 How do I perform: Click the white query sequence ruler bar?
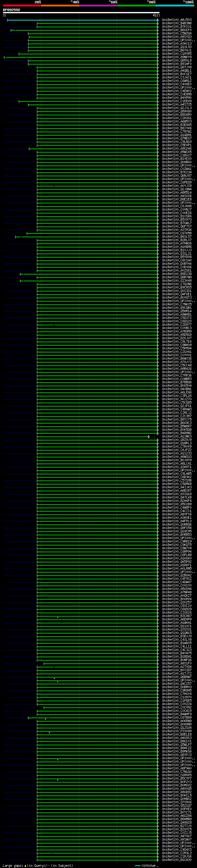pyautogui.click(x=81, y=13)
